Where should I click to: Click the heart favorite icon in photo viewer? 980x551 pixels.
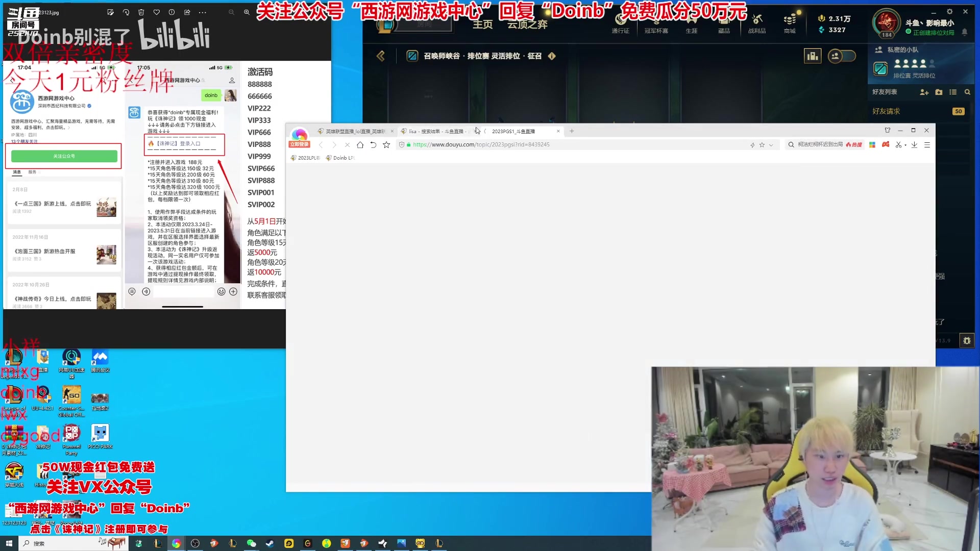pyautogui.click(x=157, y=12)
